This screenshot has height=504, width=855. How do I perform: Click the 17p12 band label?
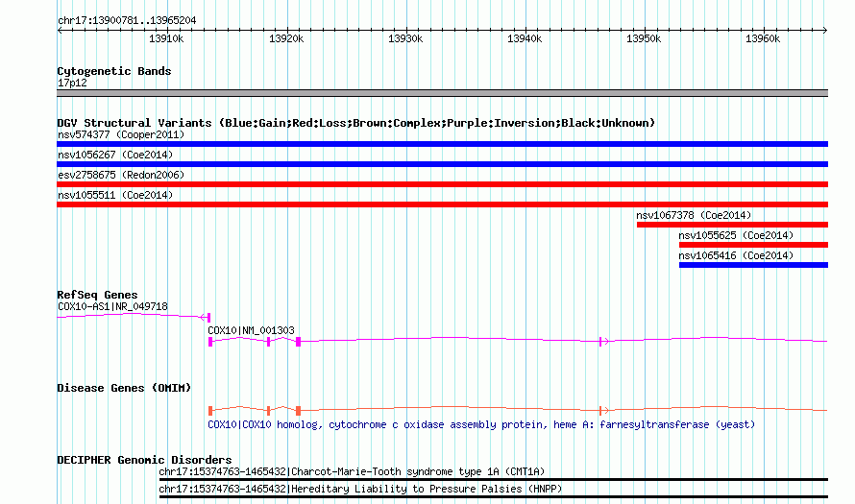pyautogui.click(x=72, y=83)
